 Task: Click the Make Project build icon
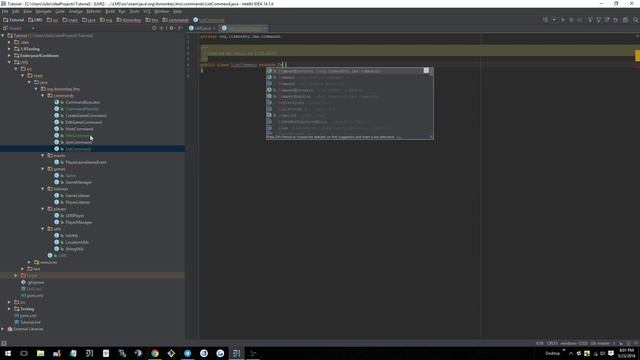click(545, 20)
